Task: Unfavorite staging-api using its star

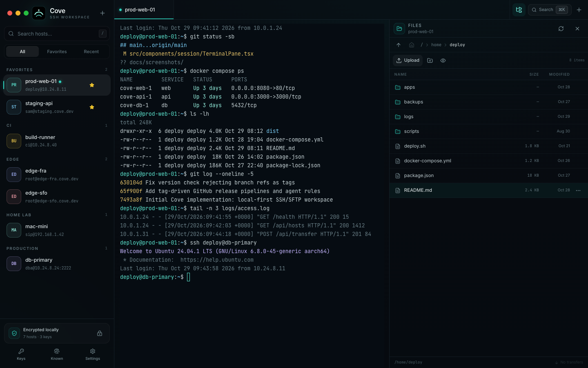Action: [92, 107]
